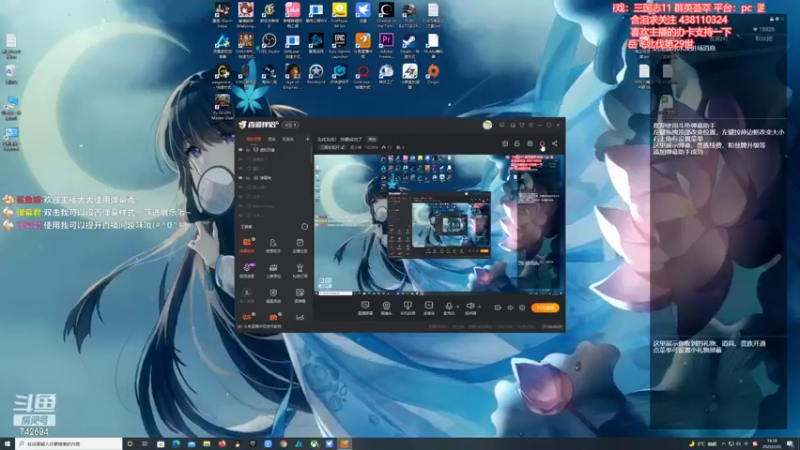Image resolution: width=800 pixels, height=450 pixels.
Task: Open RimWorld desktop shortcut
Action: click(x=316, y=74)
